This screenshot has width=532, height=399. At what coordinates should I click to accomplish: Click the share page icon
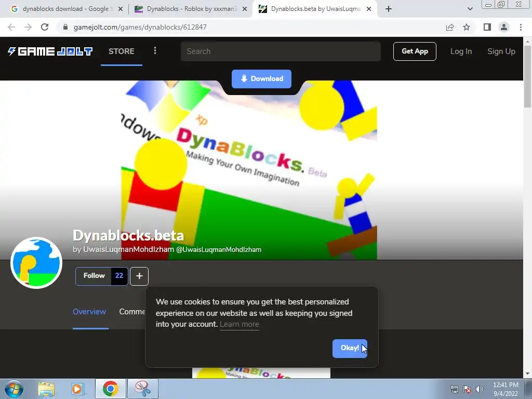coord(450,27)
